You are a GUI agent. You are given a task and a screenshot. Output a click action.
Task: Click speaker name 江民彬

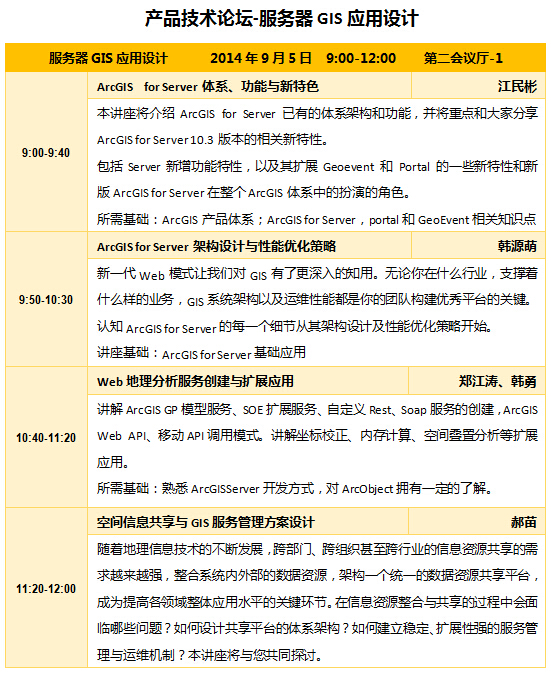point(517,87)
